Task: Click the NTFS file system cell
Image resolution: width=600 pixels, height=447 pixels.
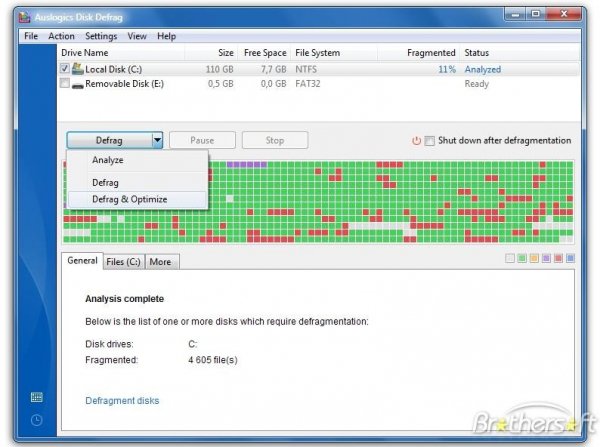Action: [306, 69]
